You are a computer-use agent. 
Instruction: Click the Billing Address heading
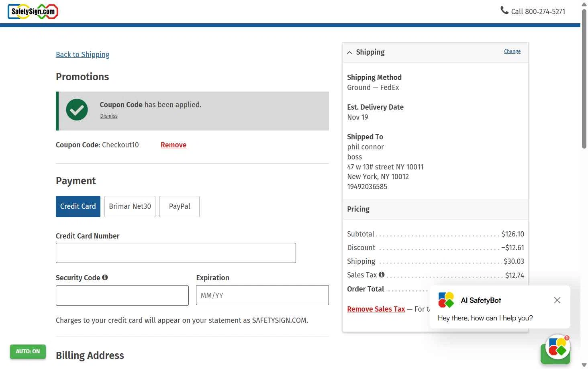(90, 356)
